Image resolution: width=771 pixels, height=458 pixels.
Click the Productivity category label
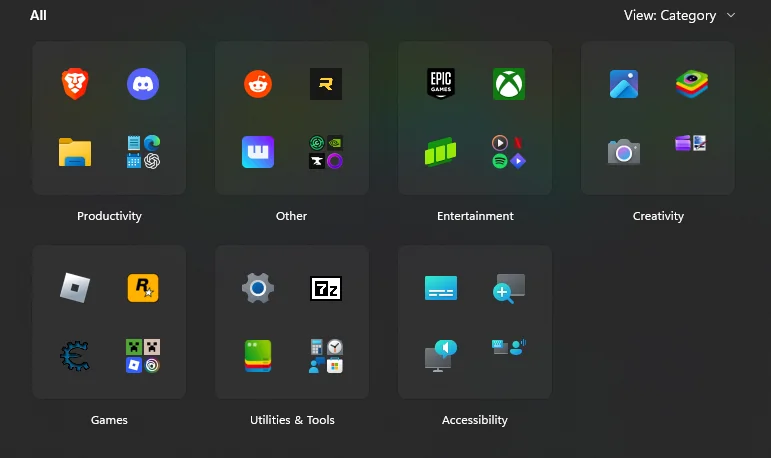tap(109, 216)
